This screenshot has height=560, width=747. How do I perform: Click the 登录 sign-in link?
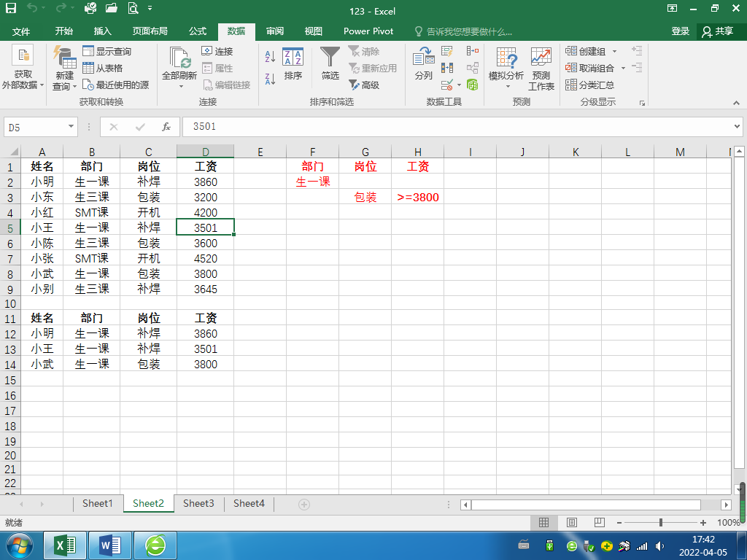(x=681, y=31)
